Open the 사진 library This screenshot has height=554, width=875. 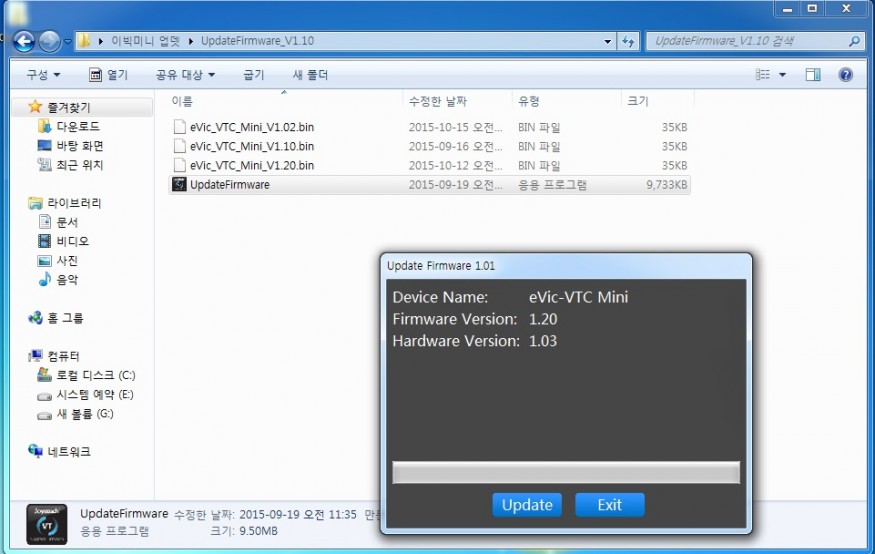coord(67,260)
